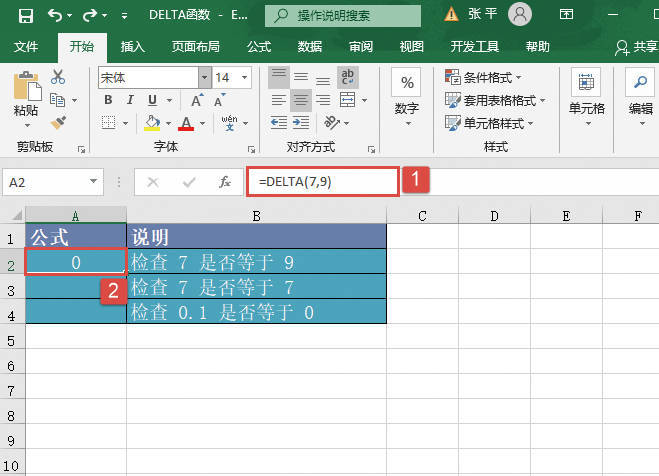Select the Cut scissors icon
The image size is (659, 476).
[58, 77]
